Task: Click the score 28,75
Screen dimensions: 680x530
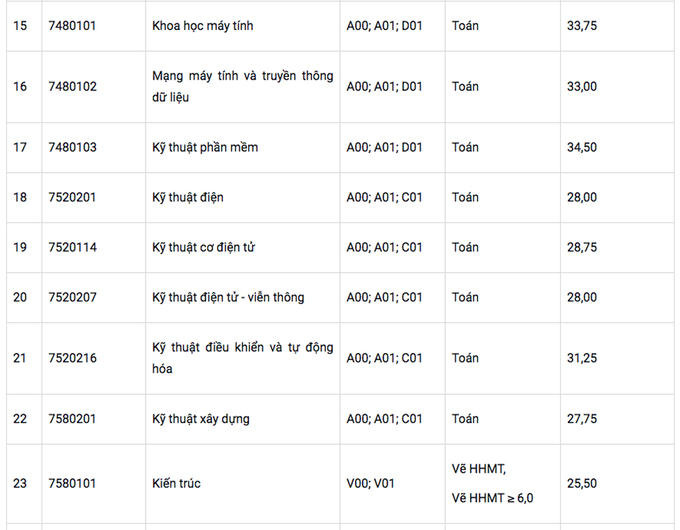Action: 582,247
